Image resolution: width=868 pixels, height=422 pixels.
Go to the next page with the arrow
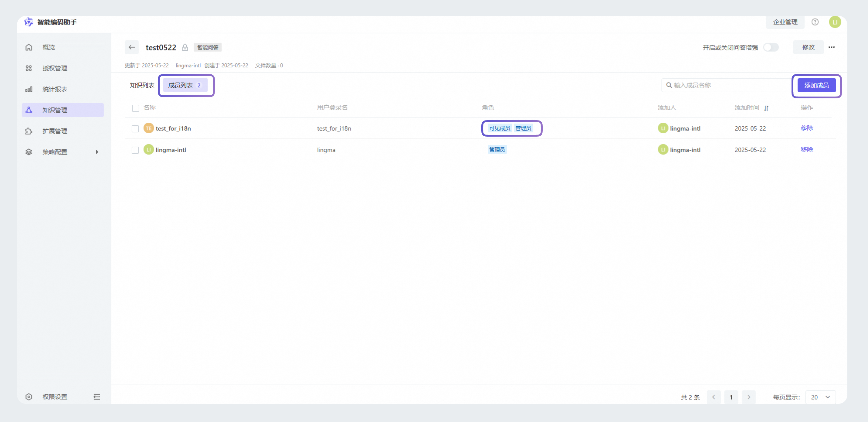[748, 397]
